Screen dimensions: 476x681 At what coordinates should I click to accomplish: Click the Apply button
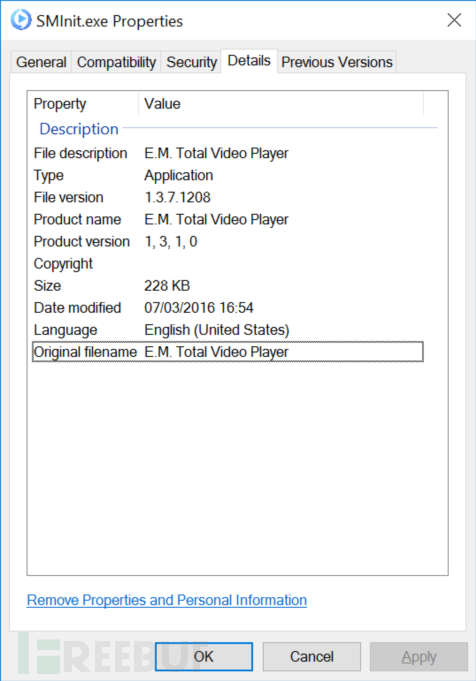[x=419, y=657]
